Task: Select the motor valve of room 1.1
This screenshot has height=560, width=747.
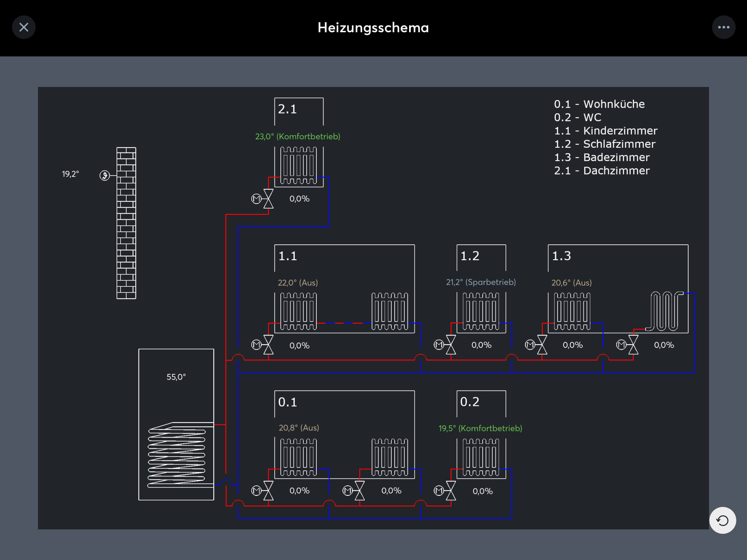Action: coord(263,345)
